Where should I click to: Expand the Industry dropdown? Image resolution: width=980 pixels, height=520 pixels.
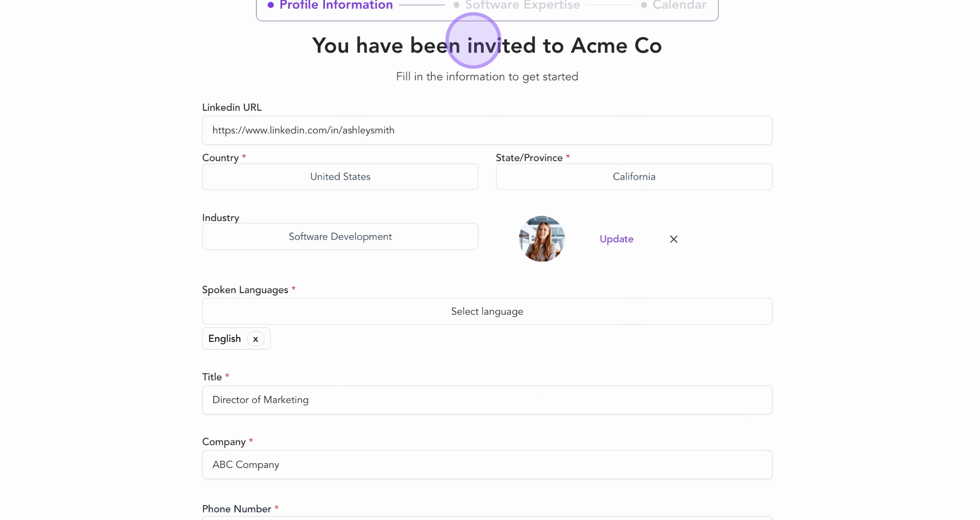coord(340,236)
